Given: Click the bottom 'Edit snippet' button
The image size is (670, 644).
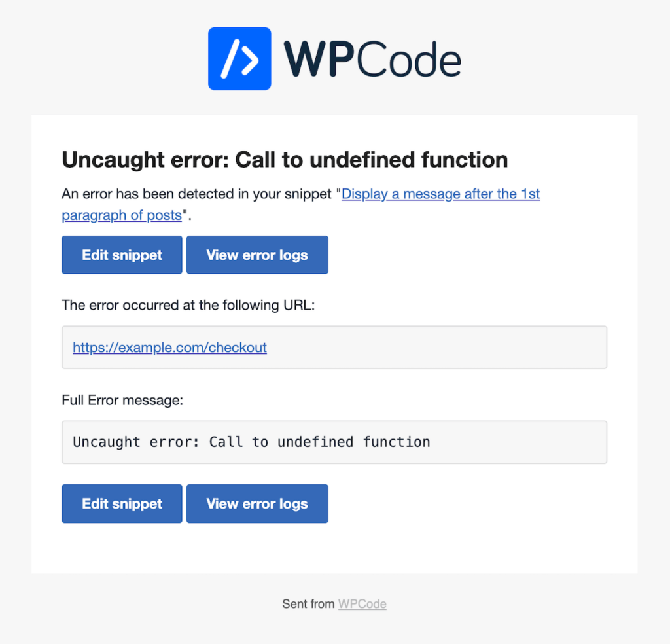Looking at the screenshot, I should point(121,503).
